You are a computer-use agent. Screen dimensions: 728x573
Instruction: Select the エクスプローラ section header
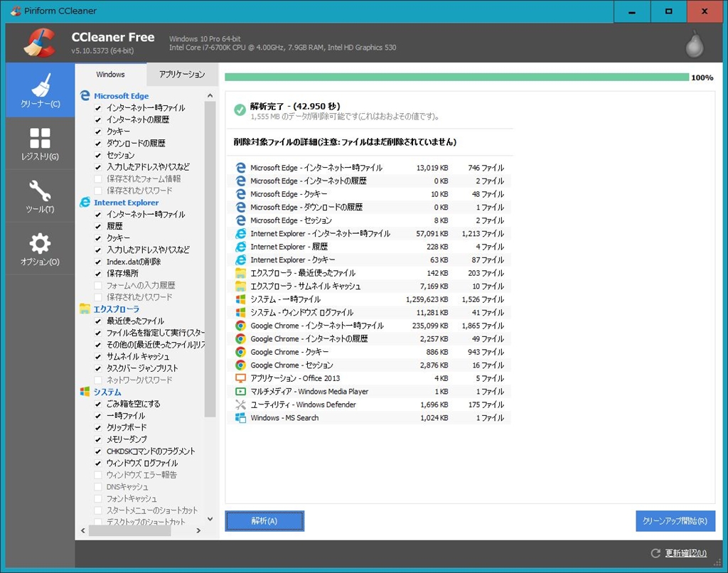(116, 309)
